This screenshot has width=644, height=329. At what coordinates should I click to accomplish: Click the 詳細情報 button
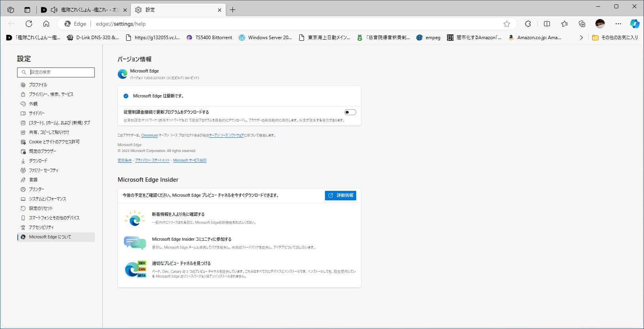pyautogui.click(x=340, y=195)
